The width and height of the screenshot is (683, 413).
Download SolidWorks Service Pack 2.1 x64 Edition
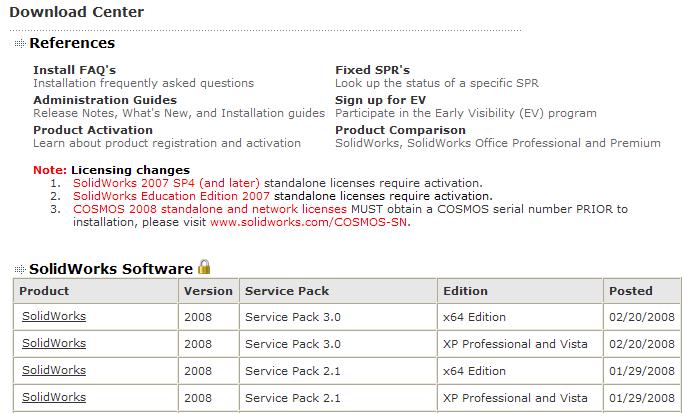(x=54, y=370)
